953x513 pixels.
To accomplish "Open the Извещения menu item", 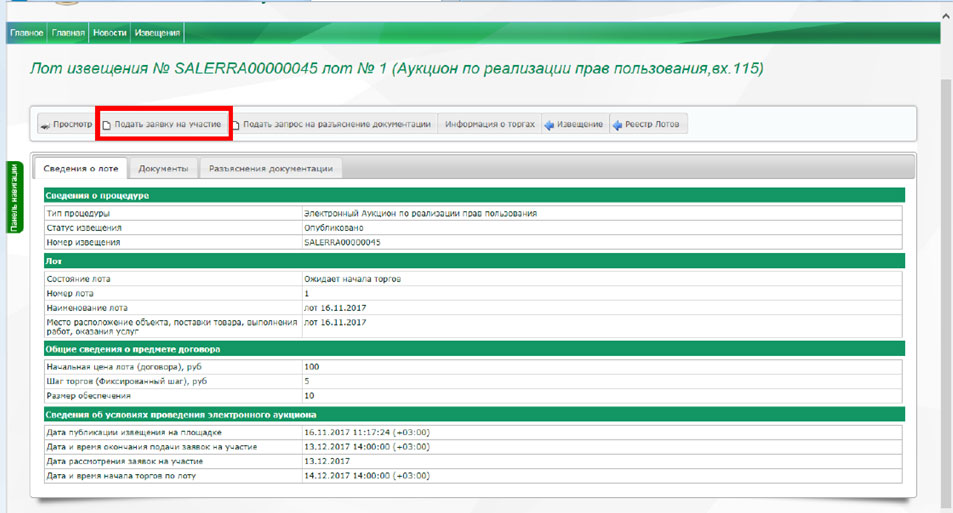I will (157, 33).
